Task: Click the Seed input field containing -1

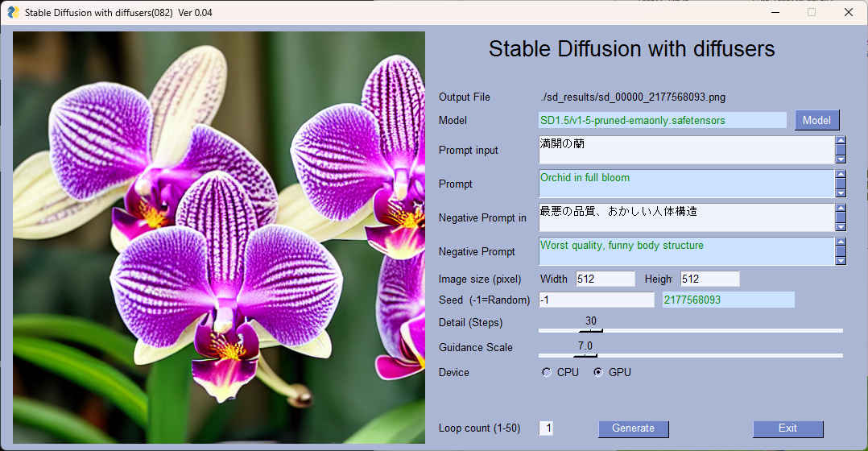Action: click(596, 300)
